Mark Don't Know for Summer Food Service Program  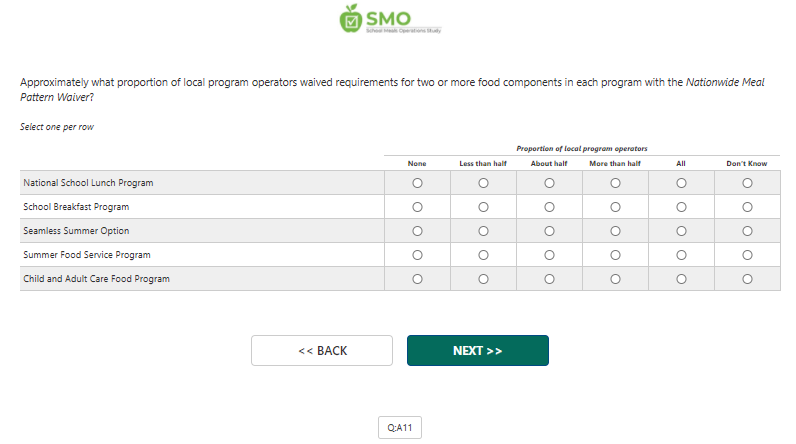click(747, 255)
